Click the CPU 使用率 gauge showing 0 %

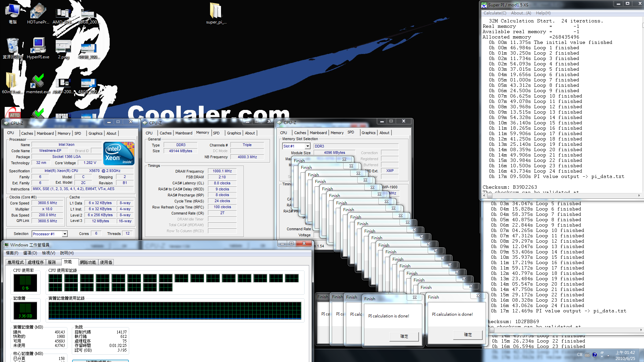25,283
